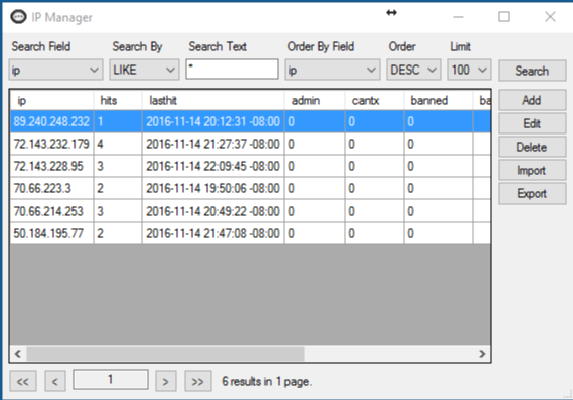
Task: Jump to the last results page
Action: click(x=197, y=381)
